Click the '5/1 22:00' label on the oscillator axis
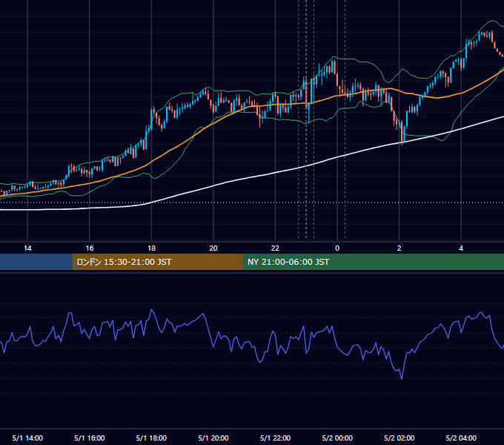 pos(275,438)
